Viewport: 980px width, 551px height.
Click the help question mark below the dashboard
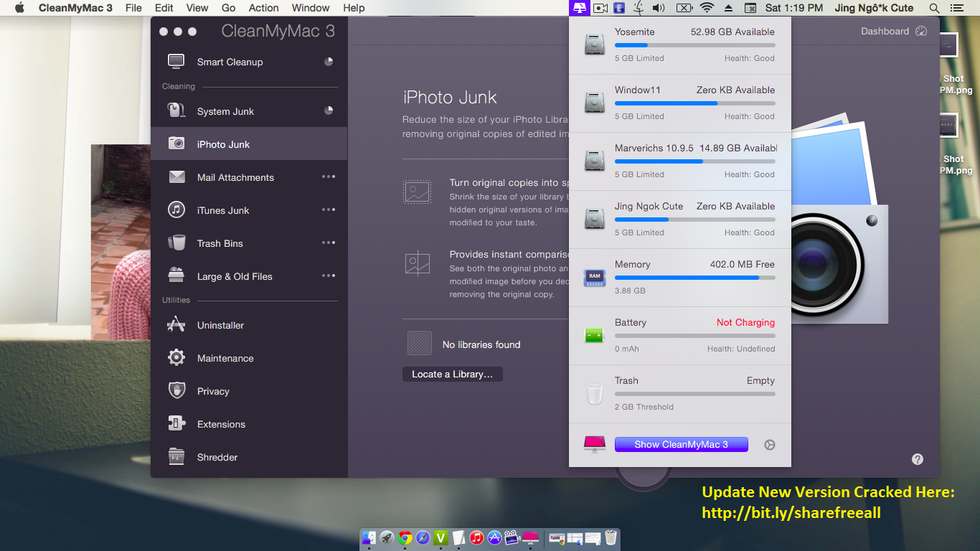[917, 458]
